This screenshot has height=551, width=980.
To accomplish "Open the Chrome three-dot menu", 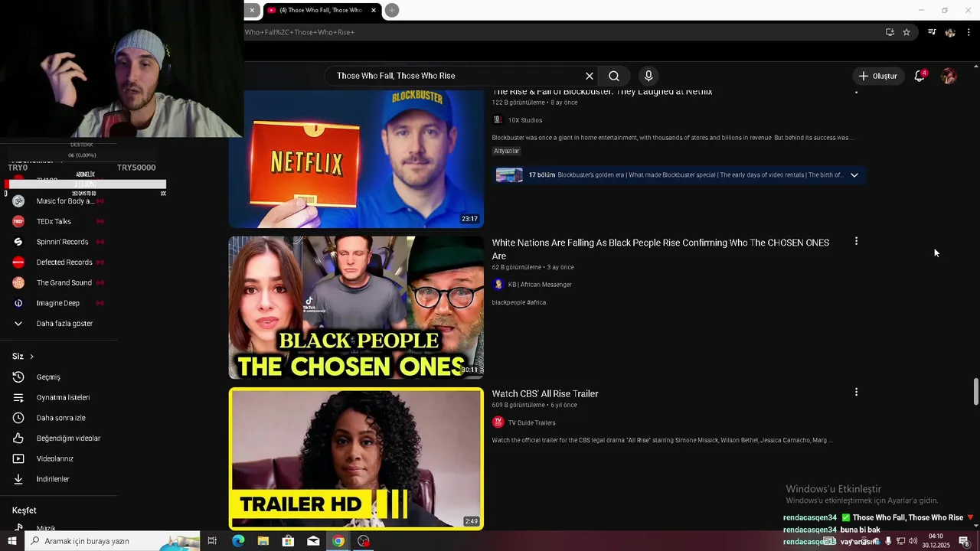I will point(969,32).
